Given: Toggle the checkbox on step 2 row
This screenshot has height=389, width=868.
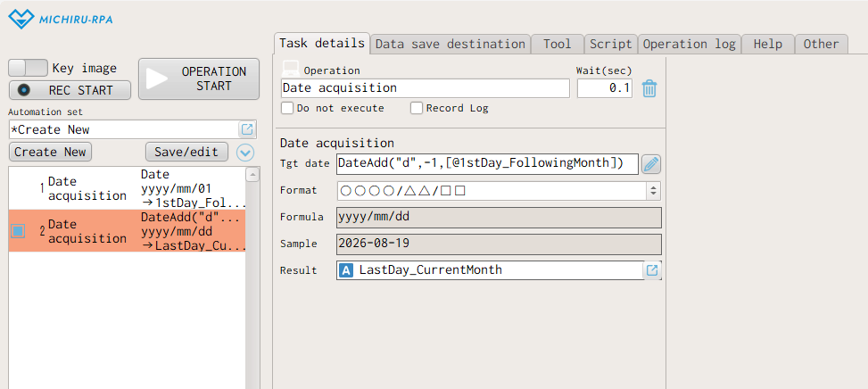Looking at the screenshot, I should (x=18, y=231).
